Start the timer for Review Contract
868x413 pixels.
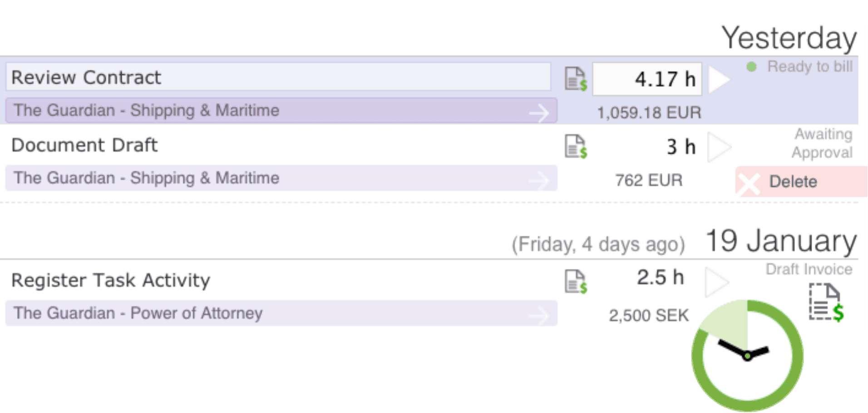pos(719,80)
